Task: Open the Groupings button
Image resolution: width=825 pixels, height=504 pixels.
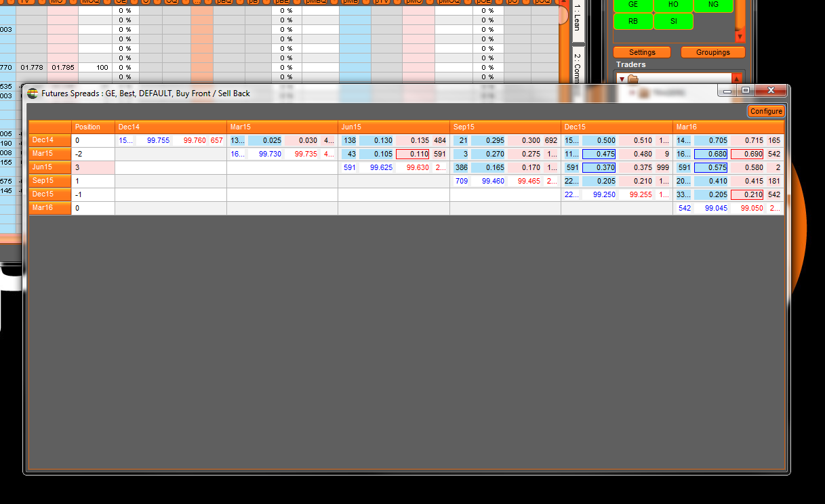Action: [x=712, y=52]
